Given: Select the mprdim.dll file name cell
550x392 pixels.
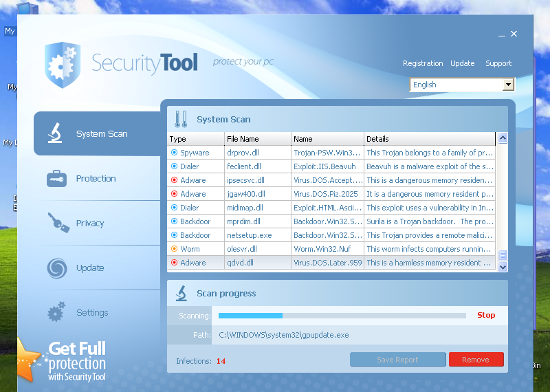Looking at the screenshot, I should tap(258, 221).
